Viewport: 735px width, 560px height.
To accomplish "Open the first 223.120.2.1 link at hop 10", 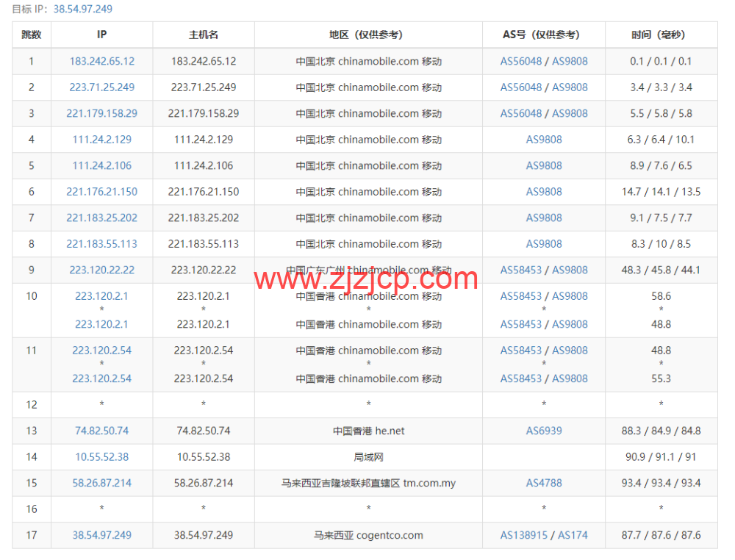I will [101, 296].
